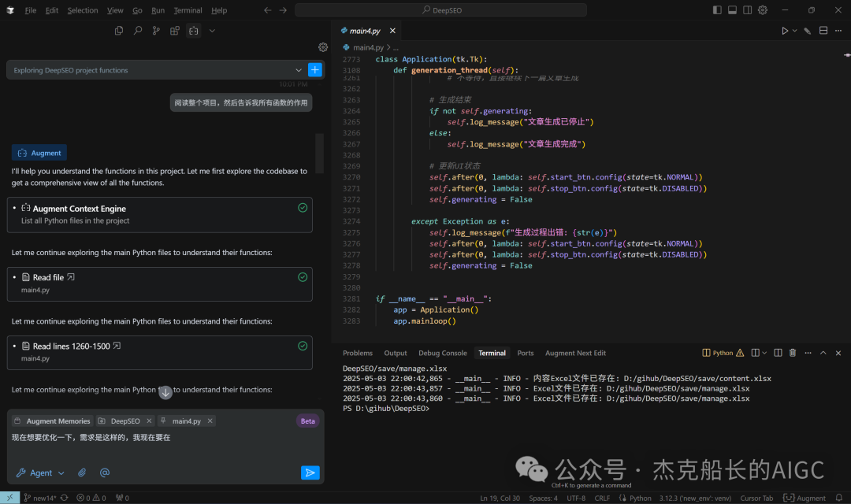The height and width of the screenshot is (504, 851).
Task: Start a new Augment chat thread
Action: tap(314, 70)
